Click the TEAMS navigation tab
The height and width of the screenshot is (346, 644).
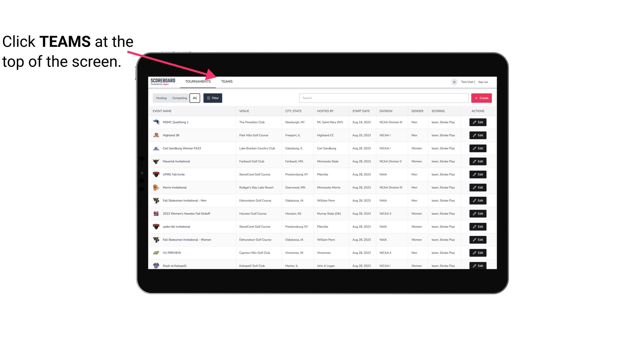pos(226,82)
